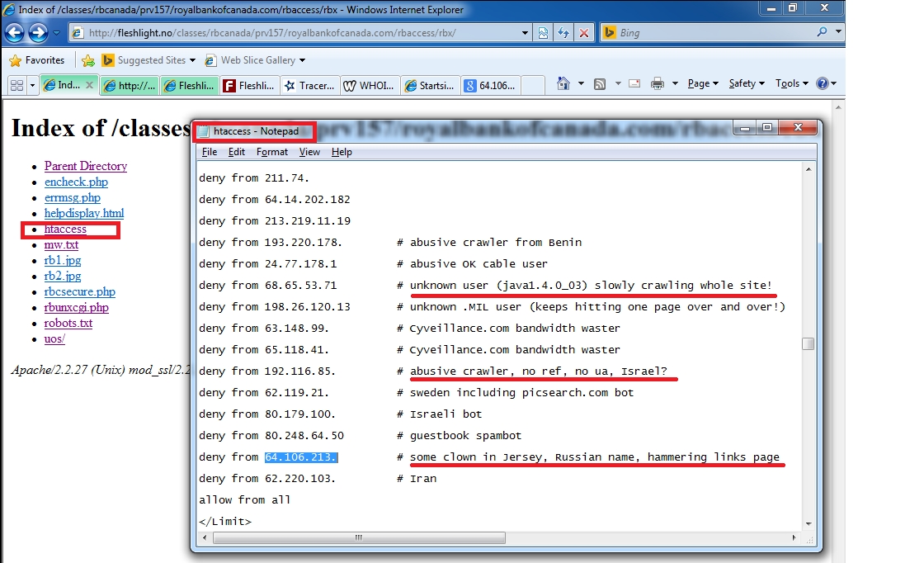924x563 pixels.
Task: Click Notepad horizontal scrollbar thumb
Action: (x=359, y=537)
